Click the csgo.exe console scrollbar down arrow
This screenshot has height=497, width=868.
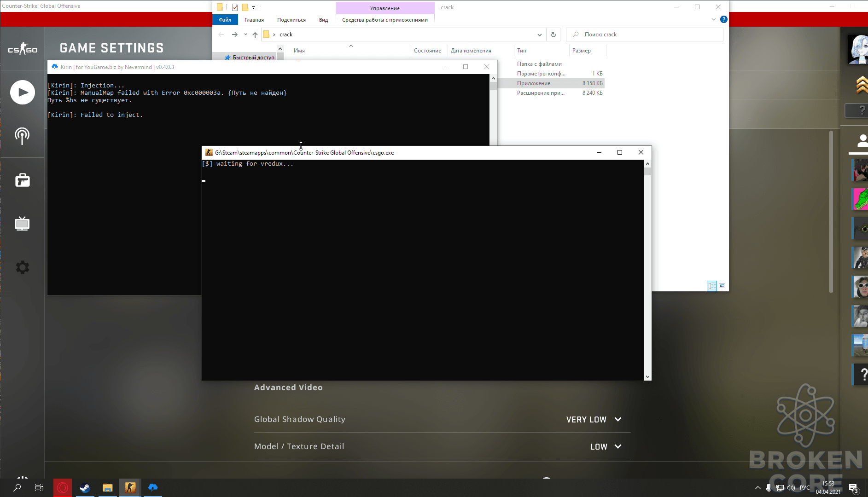coord(647,377)
